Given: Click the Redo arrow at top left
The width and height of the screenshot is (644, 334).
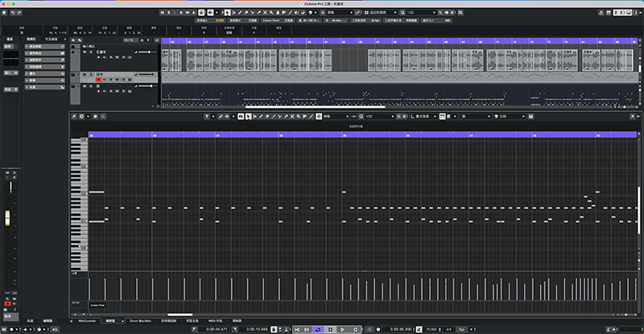Looking at the screenshot, I should [x=19, y=12].
